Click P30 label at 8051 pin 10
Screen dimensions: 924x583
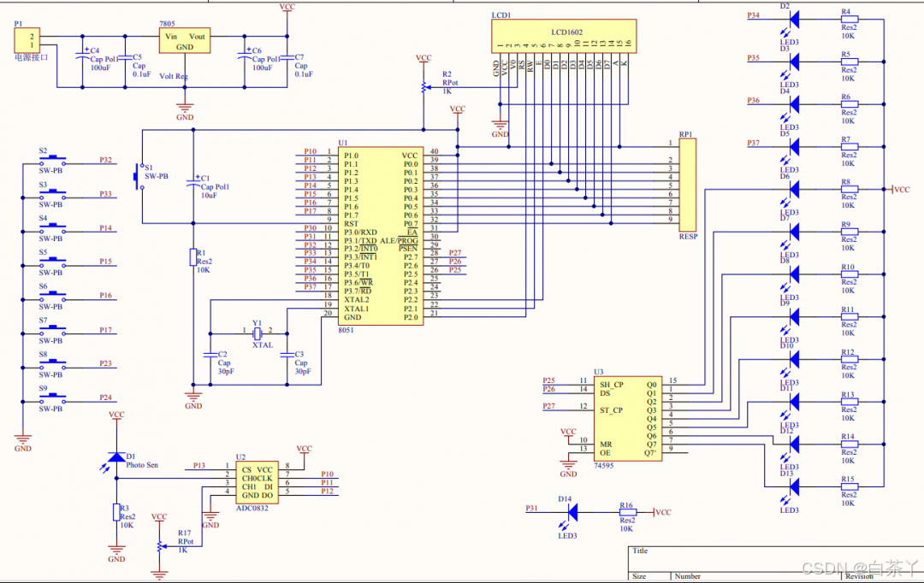310,228
